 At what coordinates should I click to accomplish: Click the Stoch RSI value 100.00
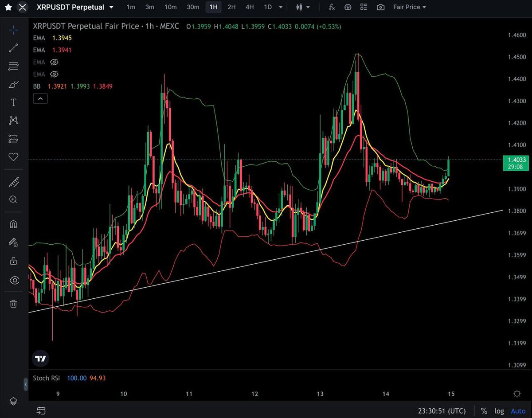[x=76, y=378]
